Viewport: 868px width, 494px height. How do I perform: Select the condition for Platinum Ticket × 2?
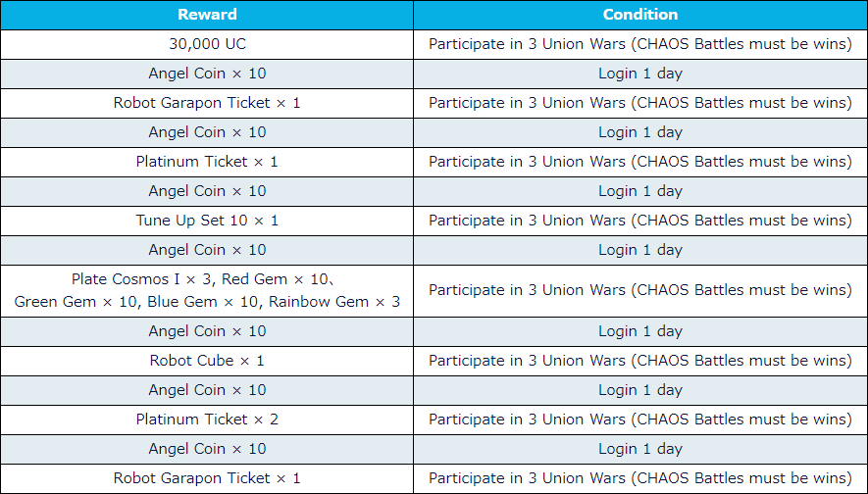(639, 420)
